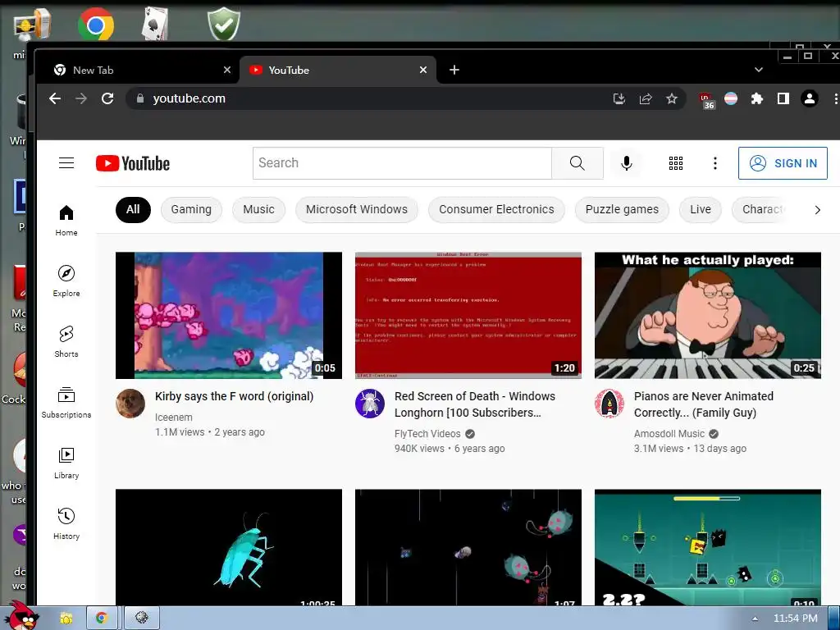Select the Microsoft Windows filter chip
Image resolution: width=840 pixels, height=630 pixels.
pos(357,209)
